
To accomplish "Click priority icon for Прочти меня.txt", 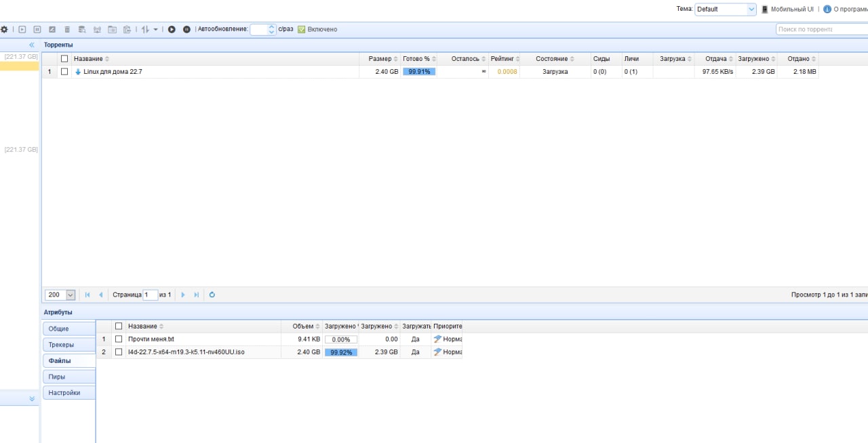I will 437,339.
